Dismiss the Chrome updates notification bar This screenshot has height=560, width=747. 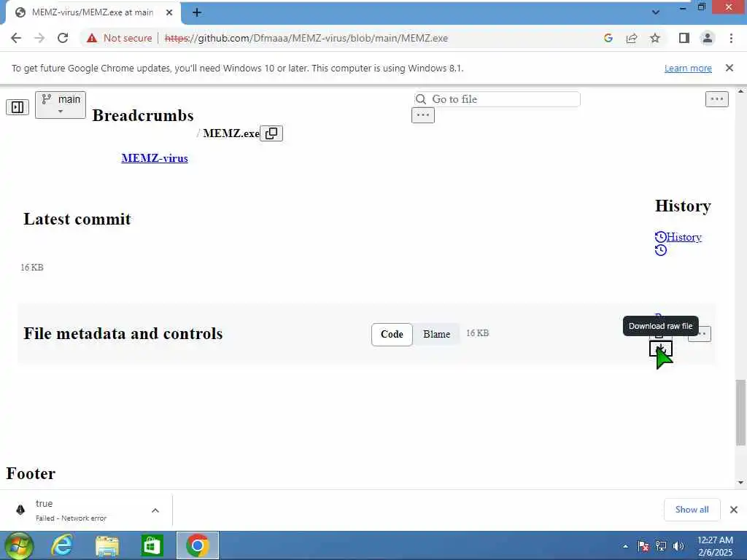[x=729, y=68]
